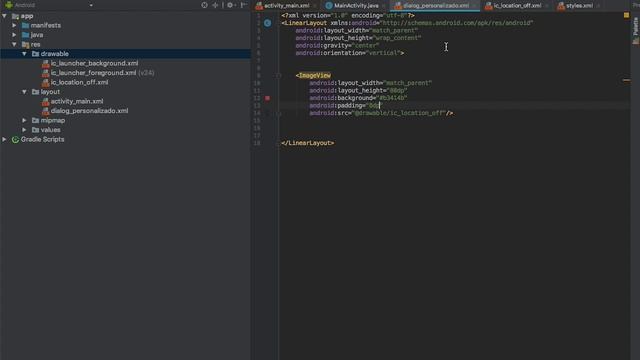Collapse the app module node
This screenshot has width=640, height=360.
coord(4,16)
